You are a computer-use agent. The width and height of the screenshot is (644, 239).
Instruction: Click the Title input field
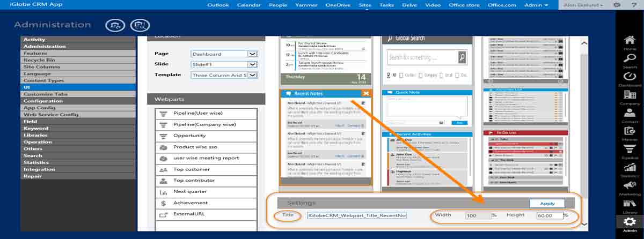tap(356, 215)
